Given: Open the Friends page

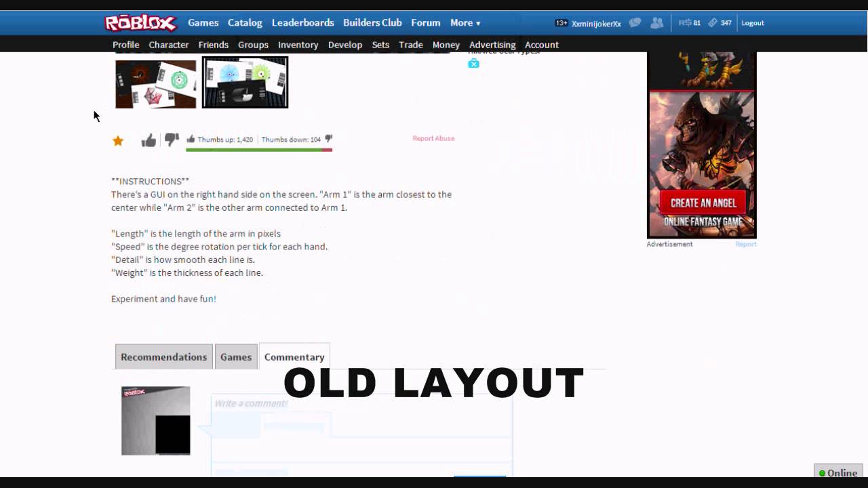Looking at the screenshot, I should (213, 45).
